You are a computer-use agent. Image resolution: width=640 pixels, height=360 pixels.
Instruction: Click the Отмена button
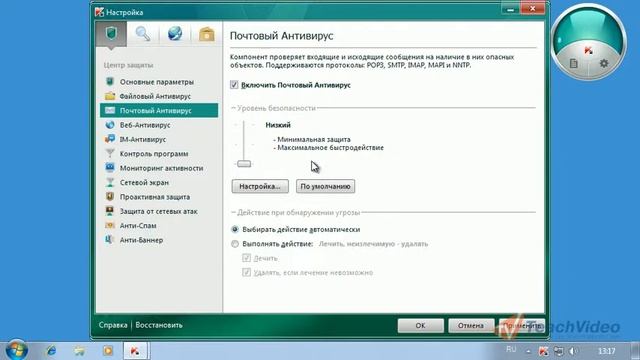click(x=471, y=325)
